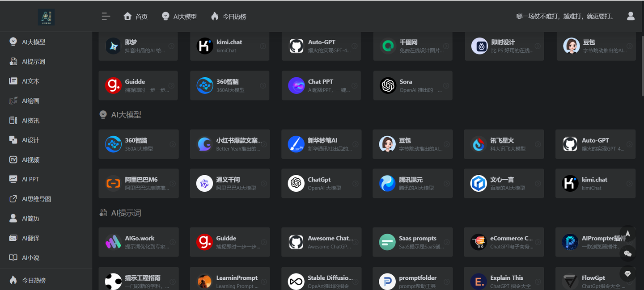
Task: Click the detail chevron on the Auto-GPT card
Action: point(355,46)
